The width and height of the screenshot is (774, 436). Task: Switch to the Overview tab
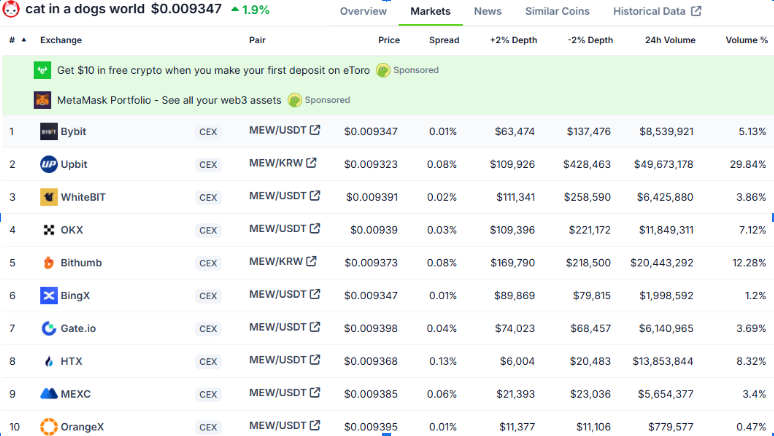(x=363, y=12)
